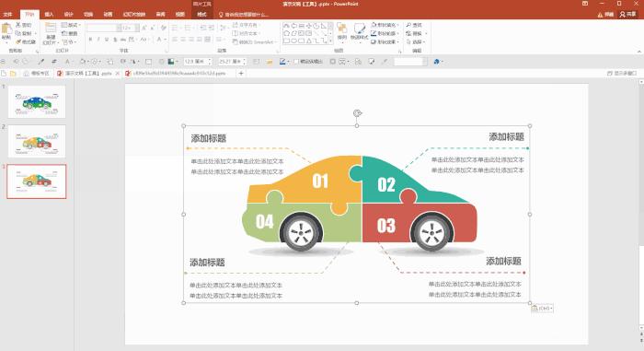
Task: Click the Cut scissors icon
Action: click(18, 25)
